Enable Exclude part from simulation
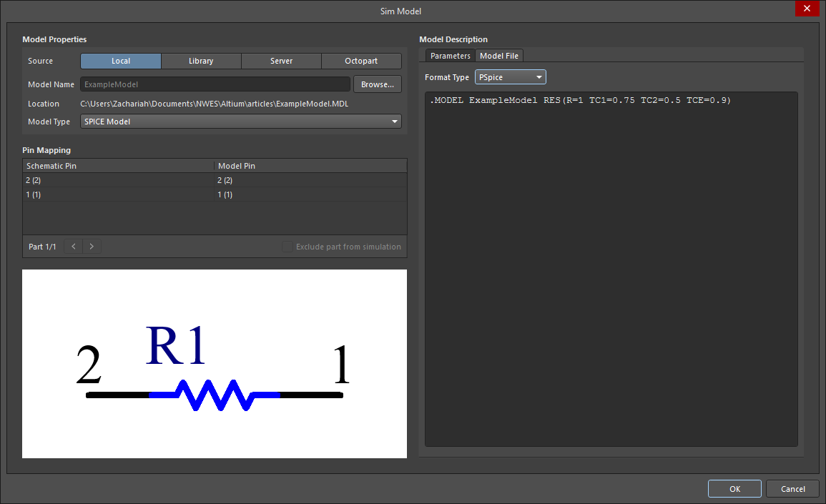The height and width of the screenshot is (504, 826). (287, 246)
